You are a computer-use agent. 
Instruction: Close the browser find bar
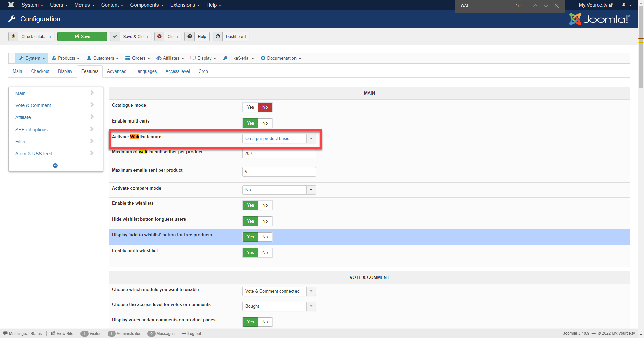pyautogui.click(x=557, y=6)
